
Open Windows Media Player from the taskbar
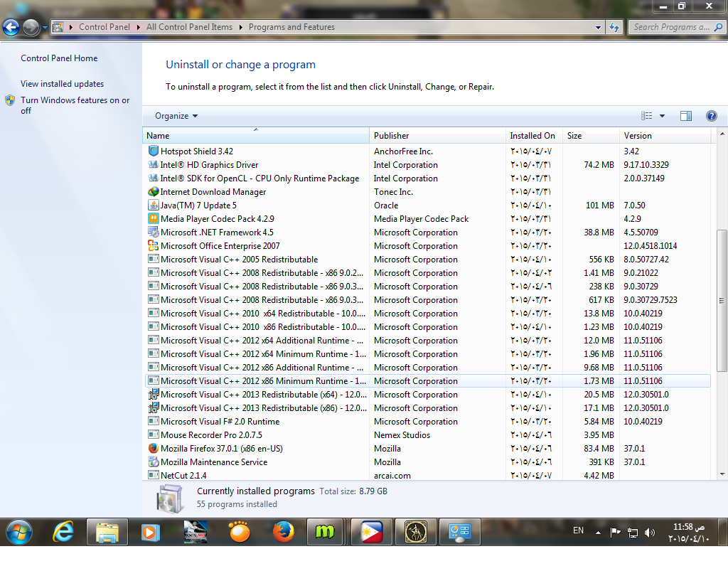[x=150, y=532]
